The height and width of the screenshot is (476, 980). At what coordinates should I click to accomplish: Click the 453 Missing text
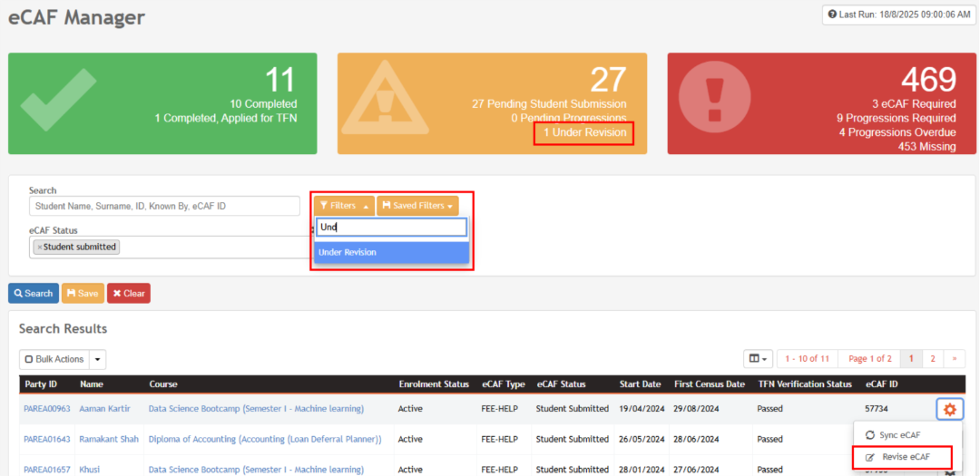pyautogui.click(x=925, y=147)
